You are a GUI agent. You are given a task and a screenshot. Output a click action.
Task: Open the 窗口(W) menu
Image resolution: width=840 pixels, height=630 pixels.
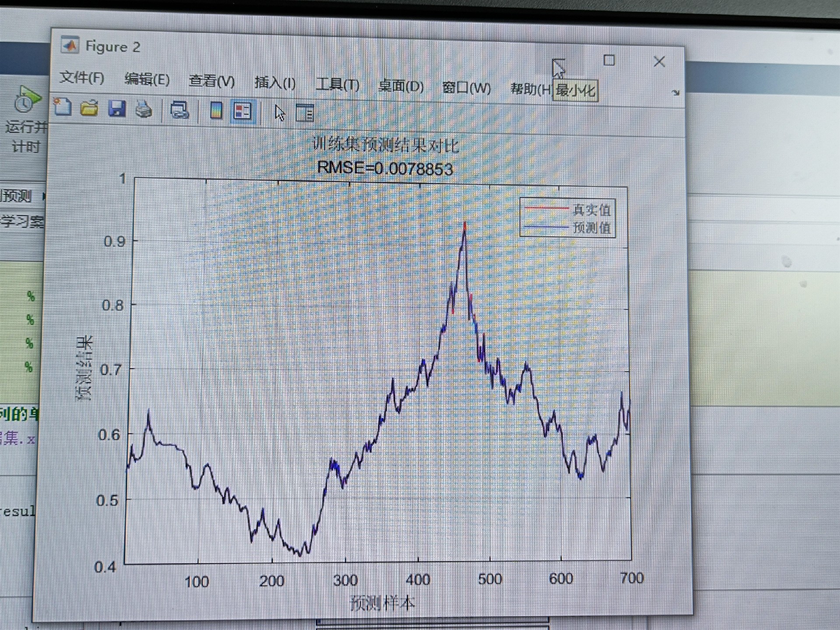point(466,88)
